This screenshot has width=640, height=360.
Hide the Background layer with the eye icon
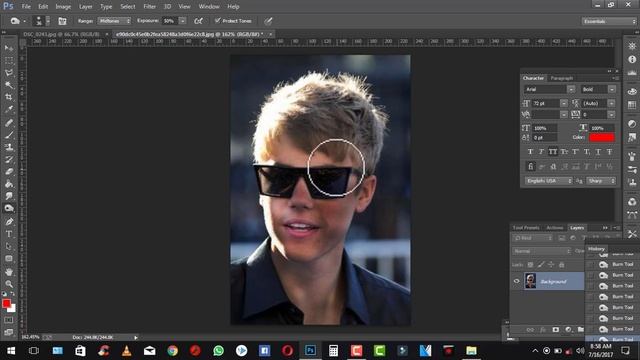pyautogui.click(x=516, y=281)
